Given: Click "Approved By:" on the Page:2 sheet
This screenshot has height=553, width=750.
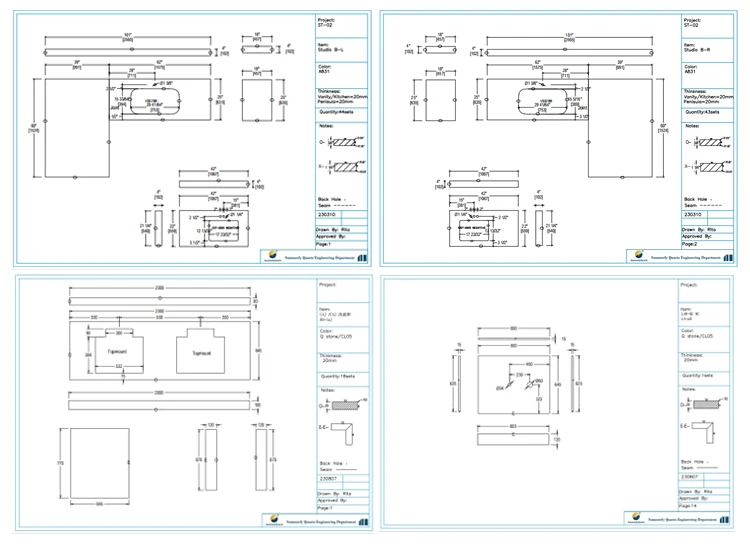Looking at the screenshot, I should click(698, 236).
